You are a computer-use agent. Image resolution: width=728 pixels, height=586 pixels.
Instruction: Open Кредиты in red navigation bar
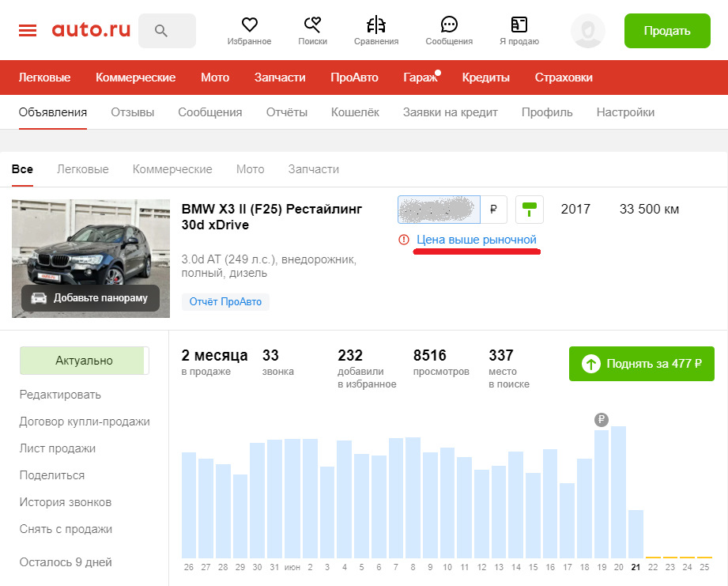coord(485,78)
